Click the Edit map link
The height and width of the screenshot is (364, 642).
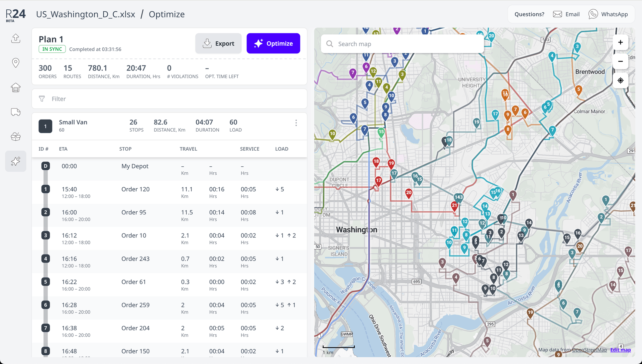click(620, 350)
